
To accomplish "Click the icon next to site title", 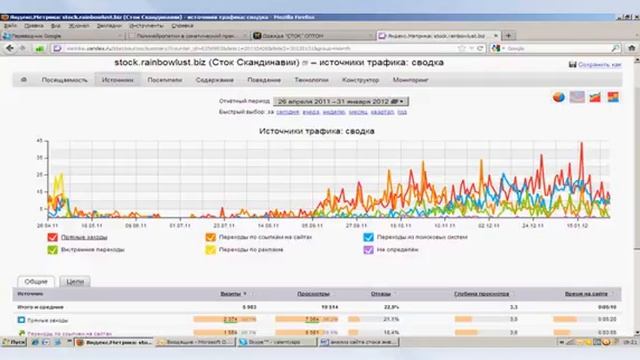I will (304, 63).
